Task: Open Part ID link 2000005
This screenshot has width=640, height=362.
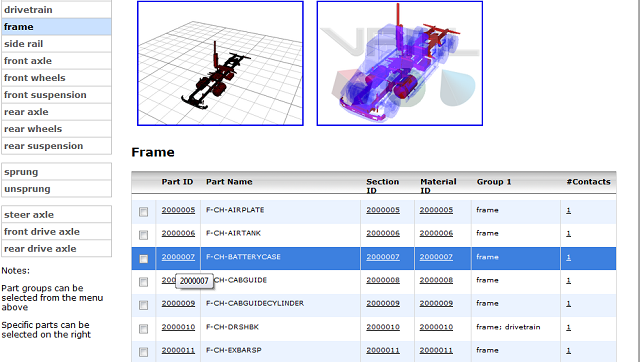Action: (x=178, y=210)
